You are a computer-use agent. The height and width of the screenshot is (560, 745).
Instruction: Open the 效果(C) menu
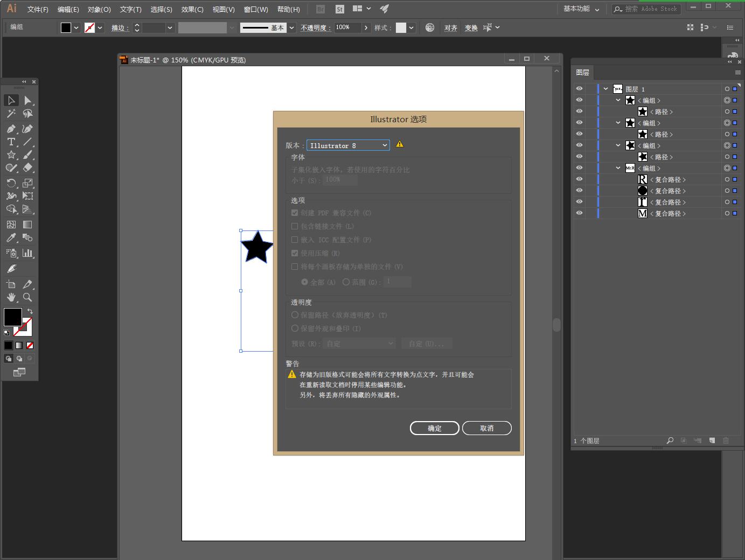click(192, 9)
